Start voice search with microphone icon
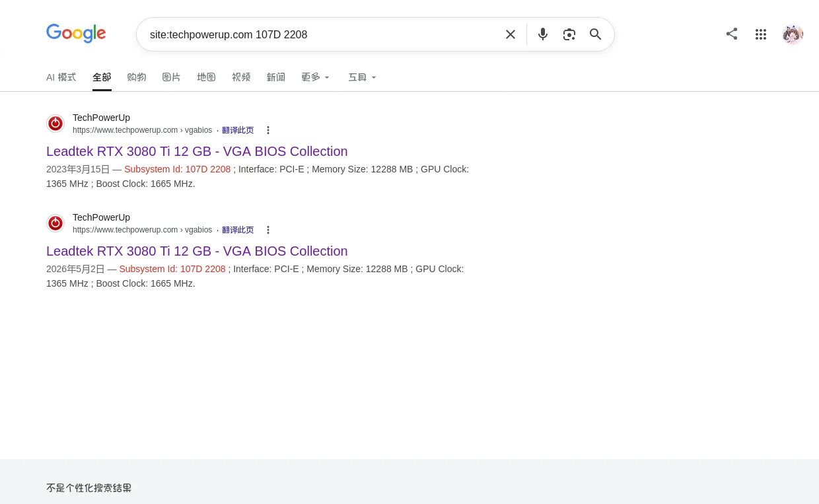 [x=543, y=34]
